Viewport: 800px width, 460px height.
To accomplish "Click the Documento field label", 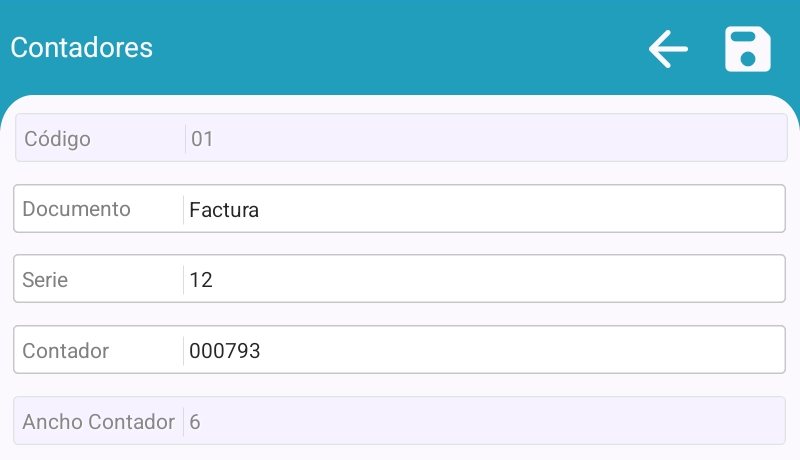I will (76, 209).
